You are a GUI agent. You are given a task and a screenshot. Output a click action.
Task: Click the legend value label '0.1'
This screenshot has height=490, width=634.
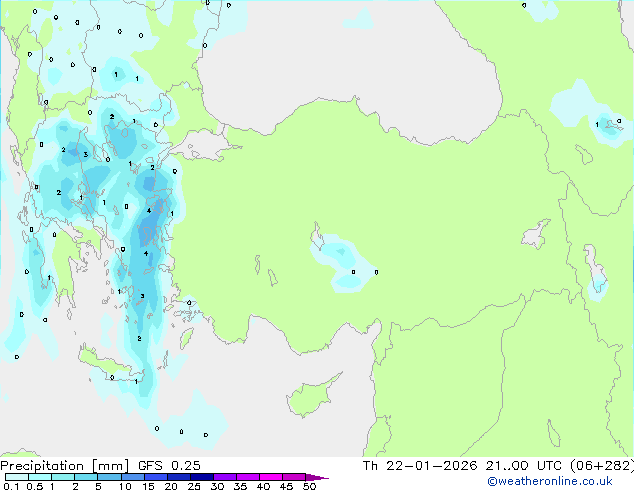pos(11,486)
